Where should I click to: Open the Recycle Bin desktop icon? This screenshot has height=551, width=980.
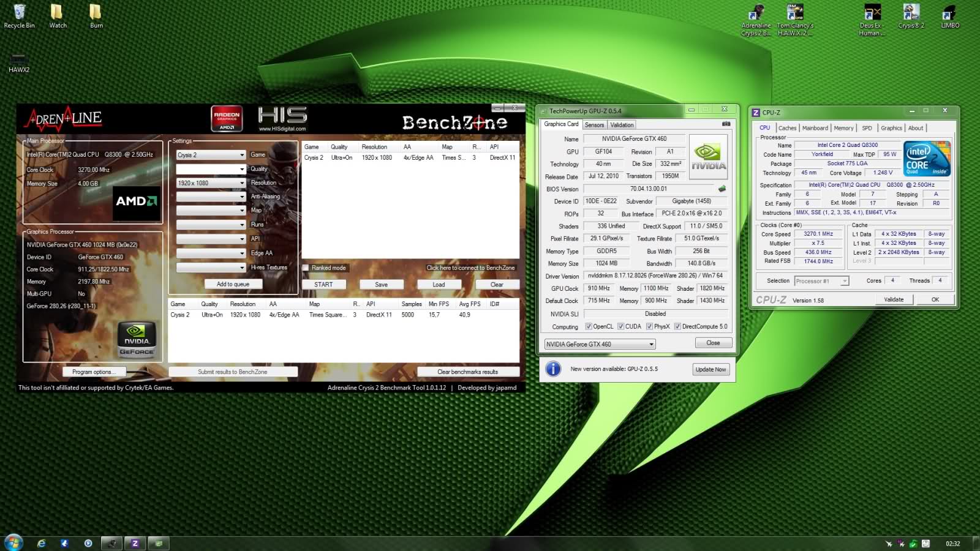tap(19, 17)
